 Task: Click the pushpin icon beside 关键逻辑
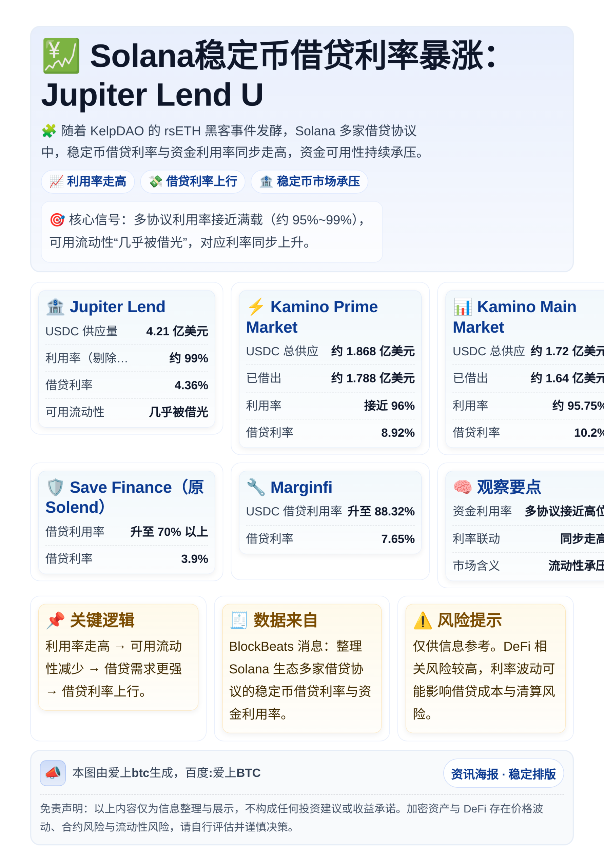55,620
